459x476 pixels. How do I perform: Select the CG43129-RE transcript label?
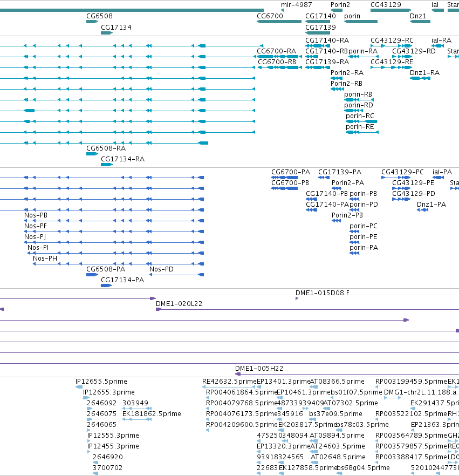[392, 62]
